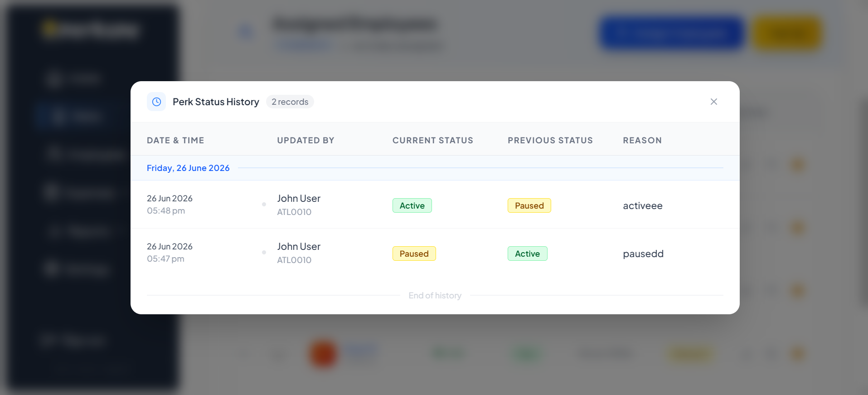Select the 05:47 pm timestamp entry
This screenshot has height=395, width=868.
(x=165, y=259)
